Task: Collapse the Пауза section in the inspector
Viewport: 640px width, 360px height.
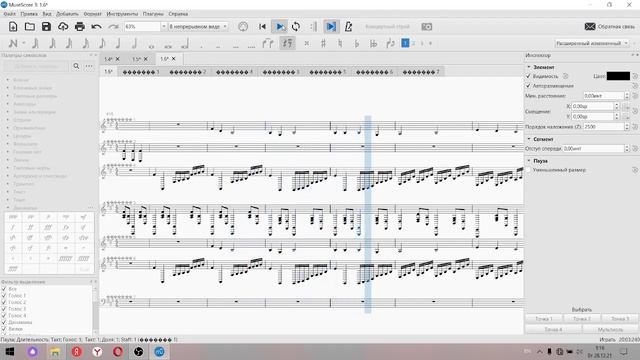Action: (x=529, y=161)
